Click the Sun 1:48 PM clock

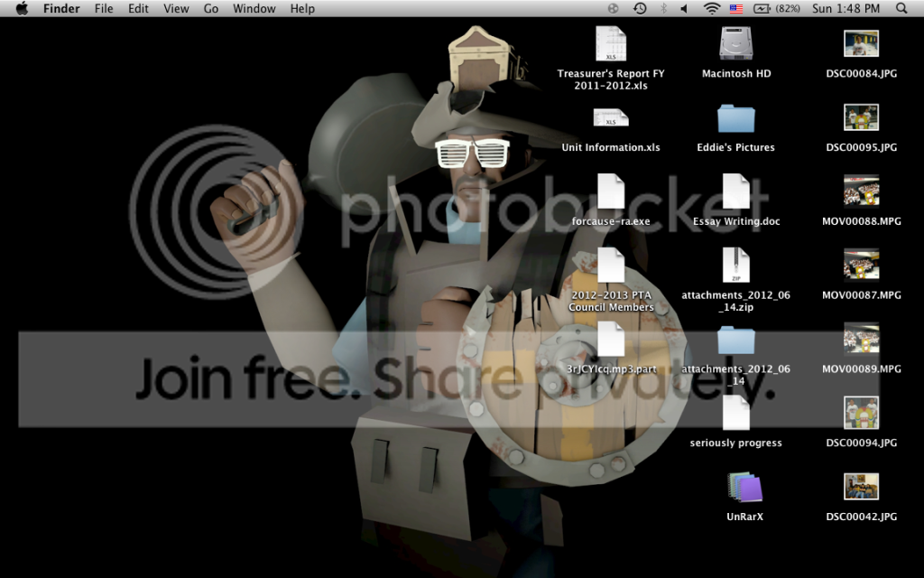click(x=845, y=8)
